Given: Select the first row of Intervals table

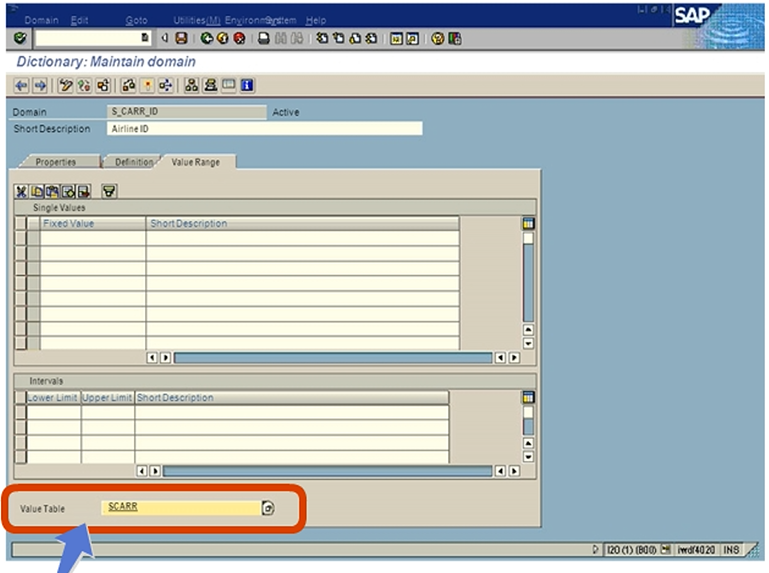Looking at the screenshot, I should (20, 412).
